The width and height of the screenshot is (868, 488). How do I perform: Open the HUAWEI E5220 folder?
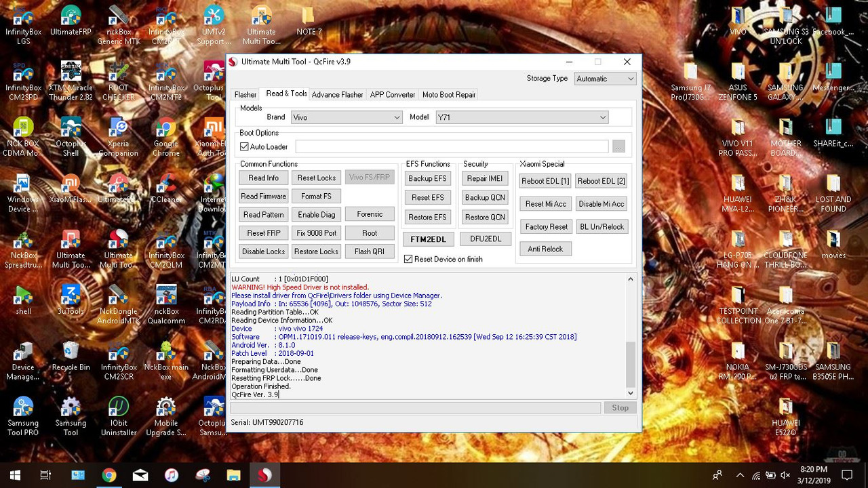(785, 417)
